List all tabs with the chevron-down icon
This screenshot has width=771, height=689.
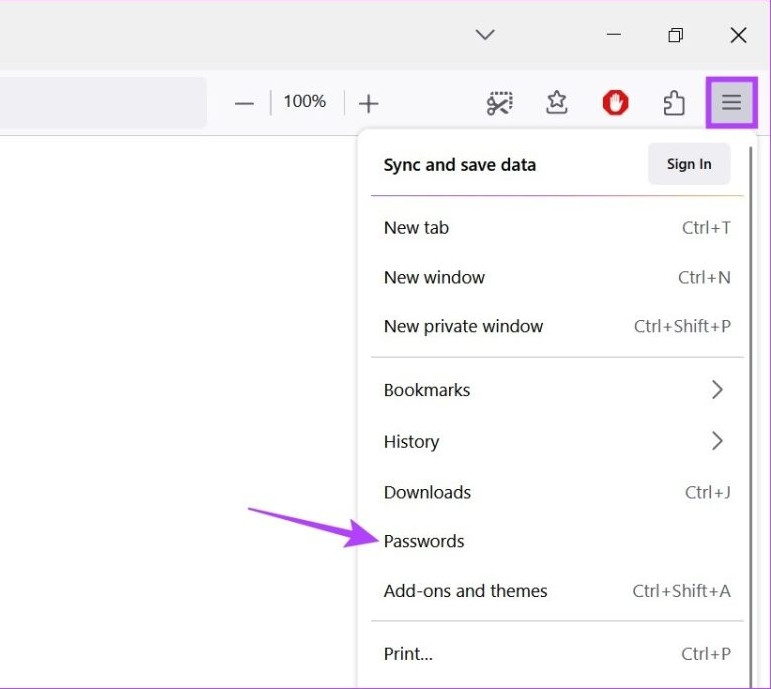coord(485,34)
